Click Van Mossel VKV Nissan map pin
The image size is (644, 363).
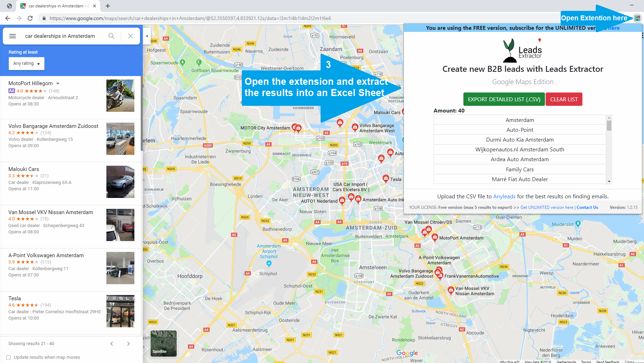[451, 290]
